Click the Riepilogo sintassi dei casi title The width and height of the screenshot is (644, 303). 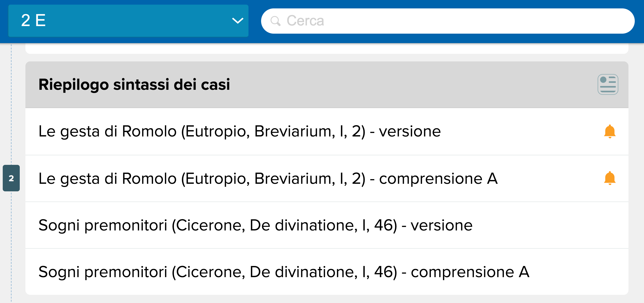click(134, 85)
